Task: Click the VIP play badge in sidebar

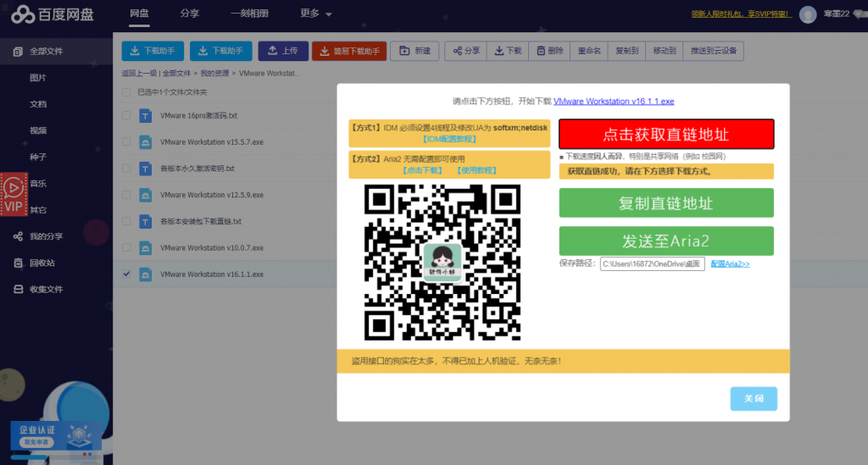Action: pyautogui.click(x=14, y=194)
